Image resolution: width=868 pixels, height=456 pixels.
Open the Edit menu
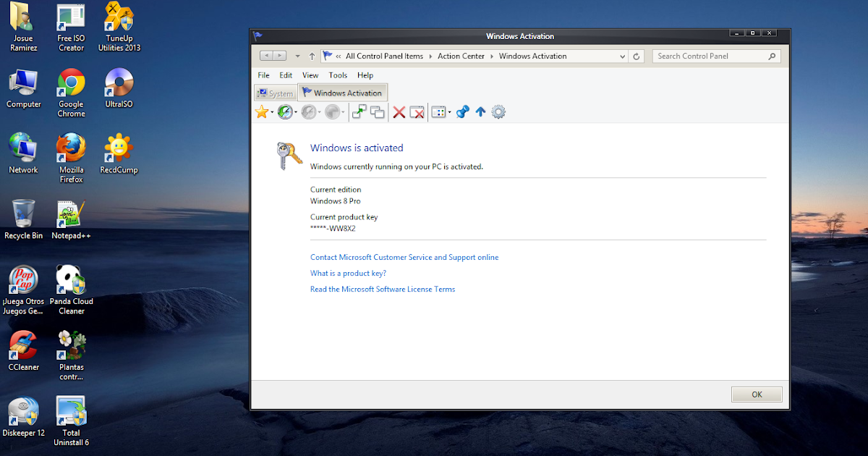(x=286, y=75)
